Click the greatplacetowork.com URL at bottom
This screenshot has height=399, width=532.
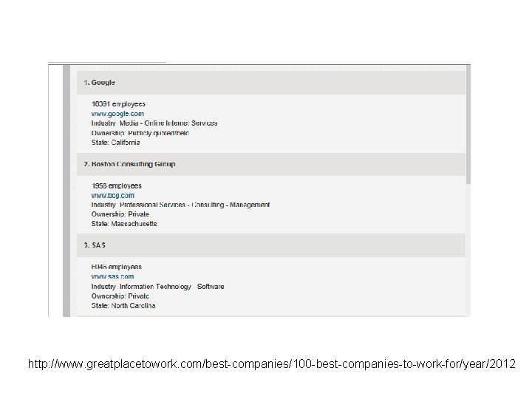point(273,365)
